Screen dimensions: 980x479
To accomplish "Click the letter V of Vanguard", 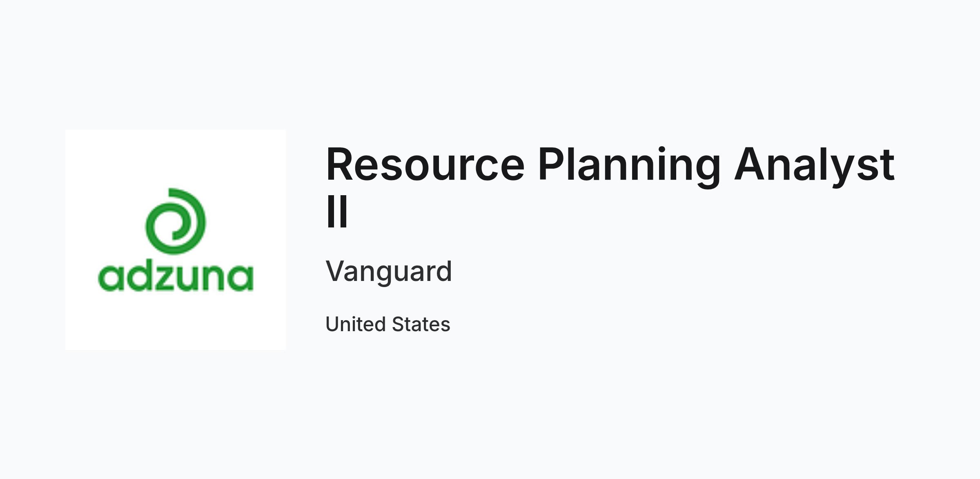I will [x=335, y=272].
